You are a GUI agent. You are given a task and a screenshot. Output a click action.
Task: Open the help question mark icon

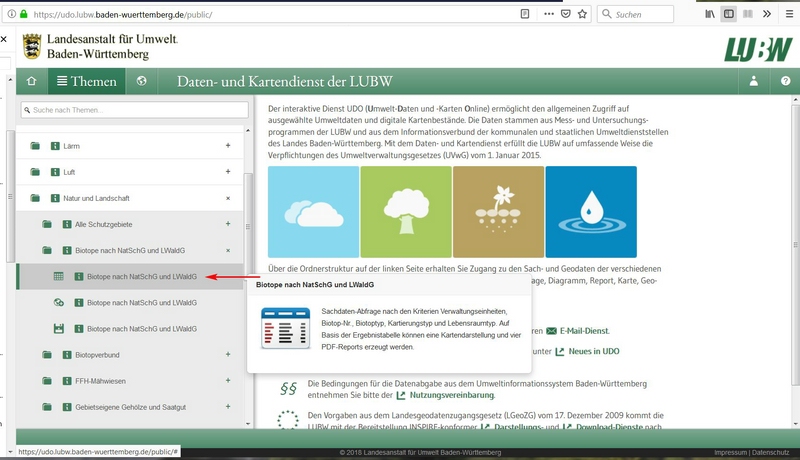785,82
